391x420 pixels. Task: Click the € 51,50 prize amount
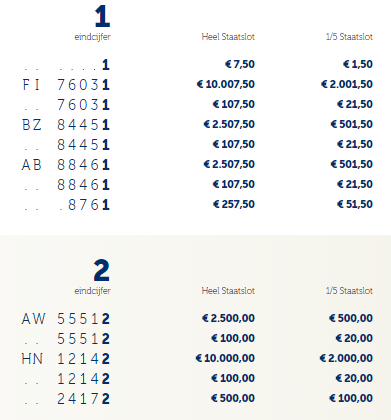coord(355,204)
